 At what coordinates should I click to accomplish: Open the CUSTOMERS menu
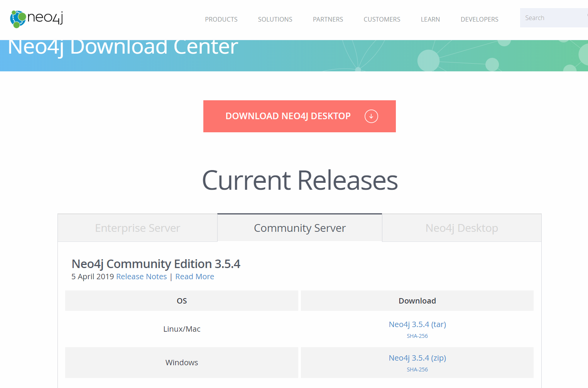point(382,19)
